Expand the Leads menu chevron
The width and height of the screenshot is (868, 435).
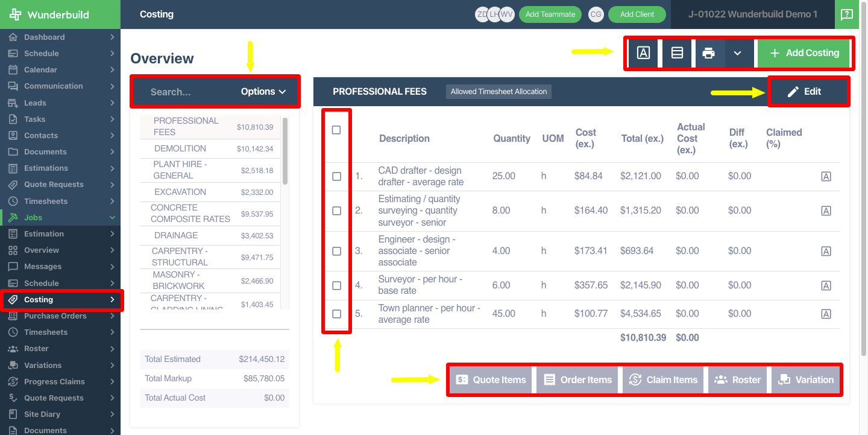pos(112,103)
